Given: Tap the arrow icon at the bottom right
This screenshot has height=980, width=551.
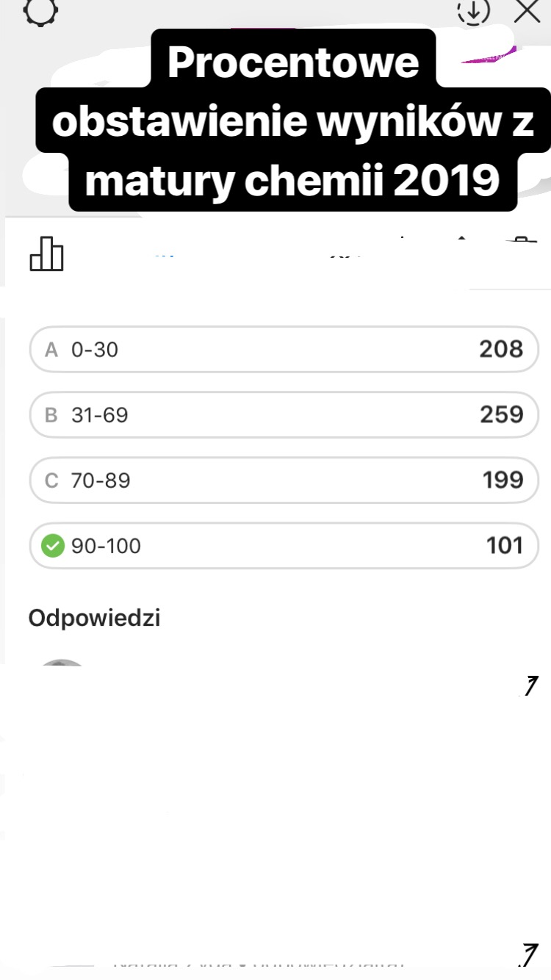Looking at the screenshot, I should click(x=527, y=954).
